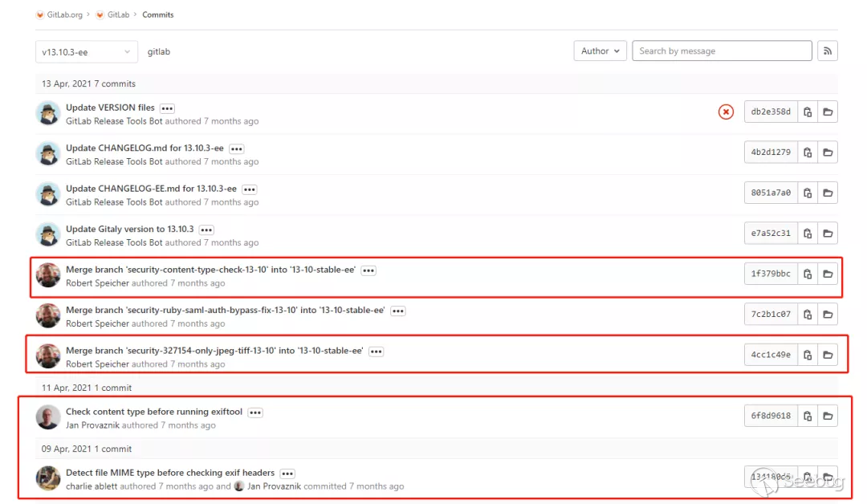Screen dimensions: 867x504
Task: Copy commit SHA 7c2b1c07
Action: click(x=808, y=314)
